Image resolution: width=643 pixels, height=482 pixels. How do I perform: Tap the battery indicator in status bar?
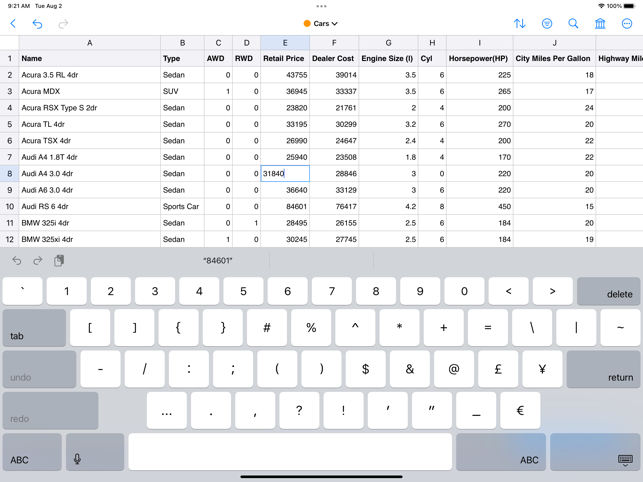pos(629,6)
